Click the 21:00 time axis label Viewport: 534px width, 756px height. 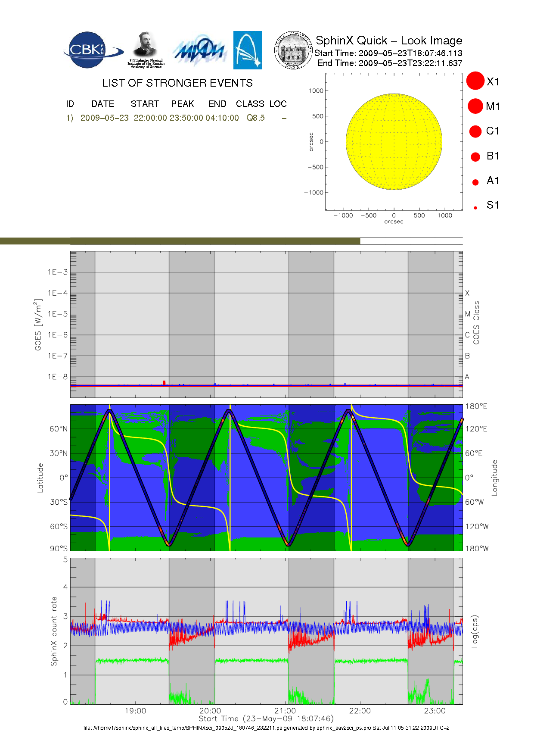pos(285,711)
